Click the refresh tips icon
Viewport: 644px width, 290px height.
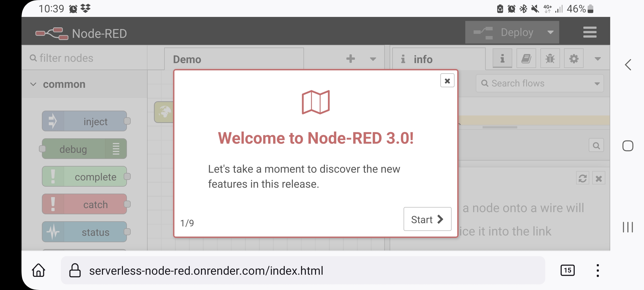[582, 178]
